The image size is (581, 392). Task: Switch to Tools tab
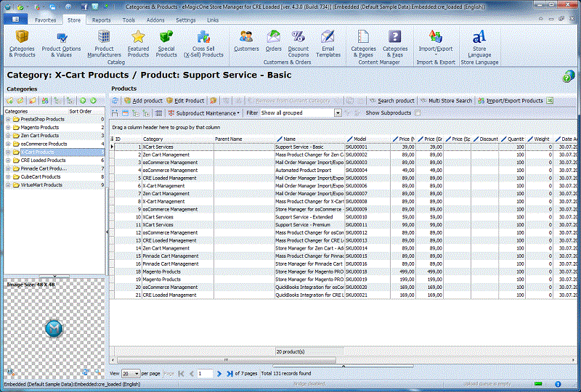(x=129, y=20)
